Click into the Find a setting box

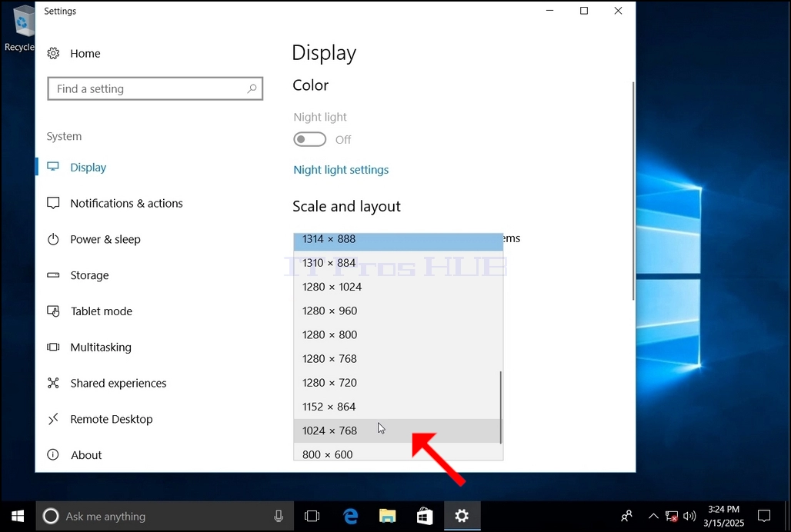click(x=155, y=88)
